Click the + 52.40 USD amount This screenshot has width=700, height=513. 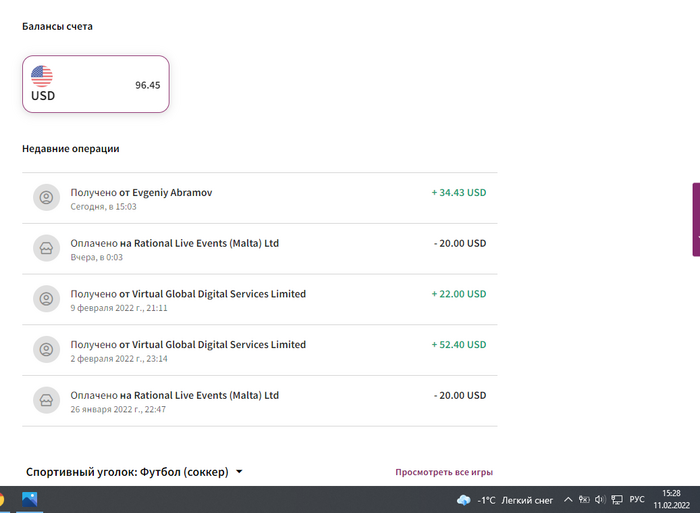click(x=458, y=345)
